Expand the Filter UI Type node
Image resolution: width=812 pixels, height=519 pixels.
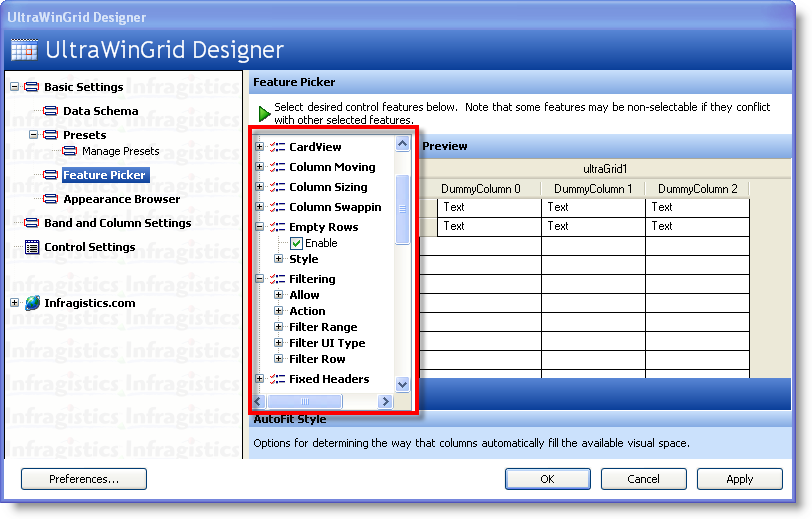click(279, 343)
